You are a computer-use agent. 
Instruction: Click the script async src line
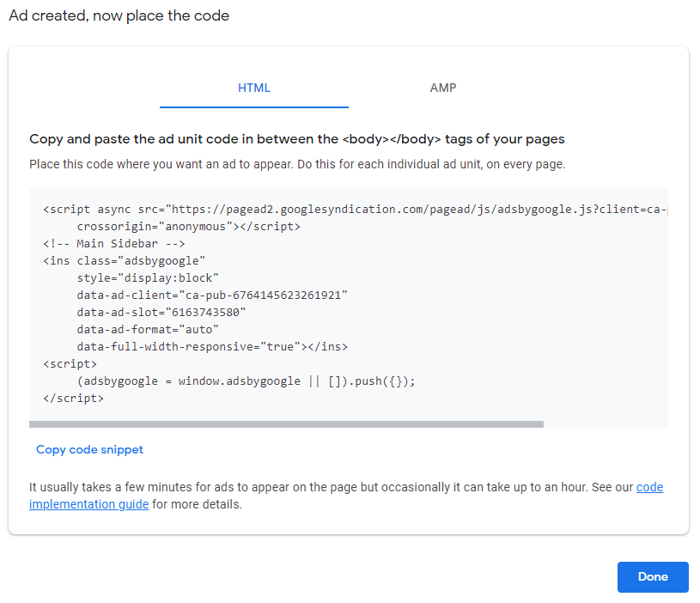(x=356, y=210)
